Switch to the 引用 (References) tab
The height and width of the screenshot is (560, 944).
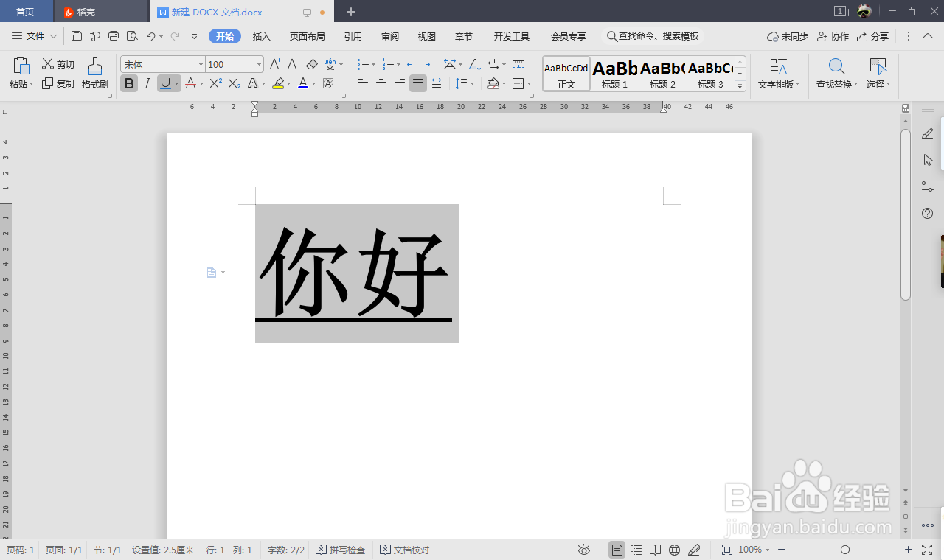pos(353,36)
